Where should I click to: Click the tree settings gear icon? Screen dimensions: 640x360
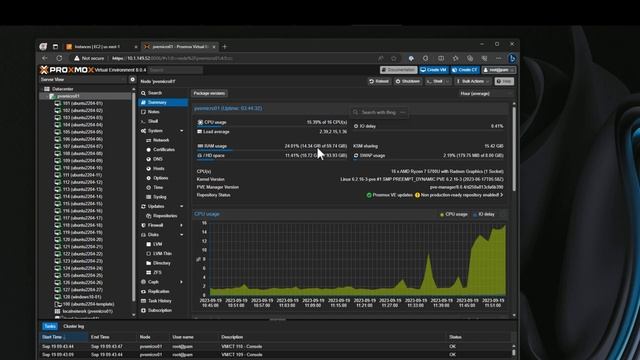[132, 80]
